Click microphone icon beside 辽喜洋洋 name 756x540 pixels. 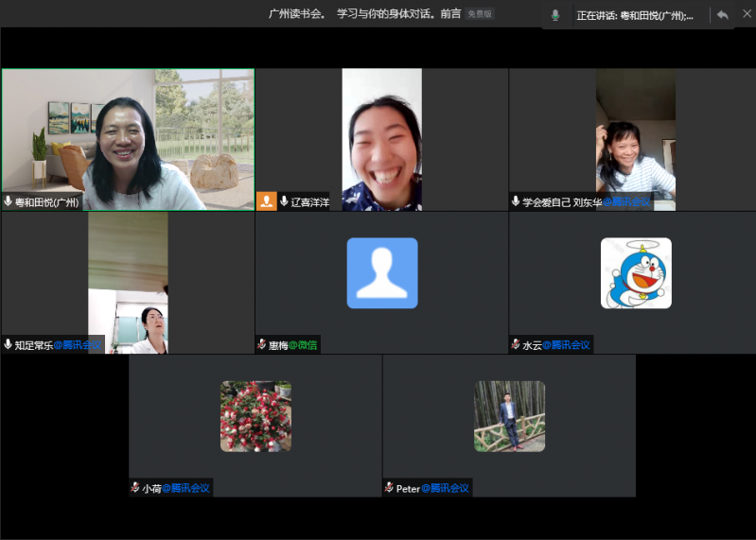click(284, 201)
